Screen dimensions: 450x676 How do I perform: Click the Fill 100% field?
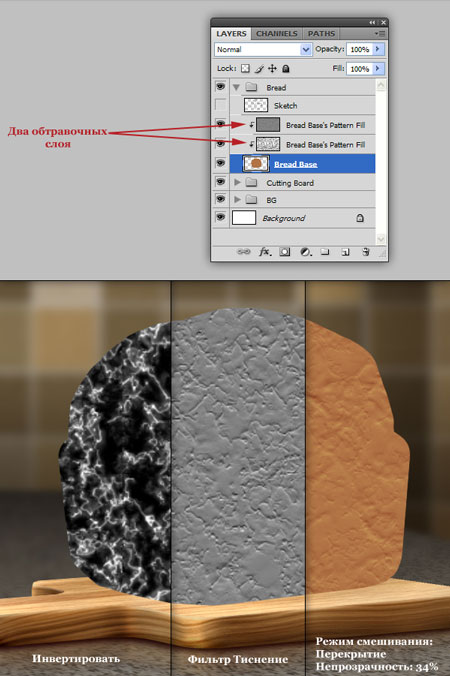(360, 69)
